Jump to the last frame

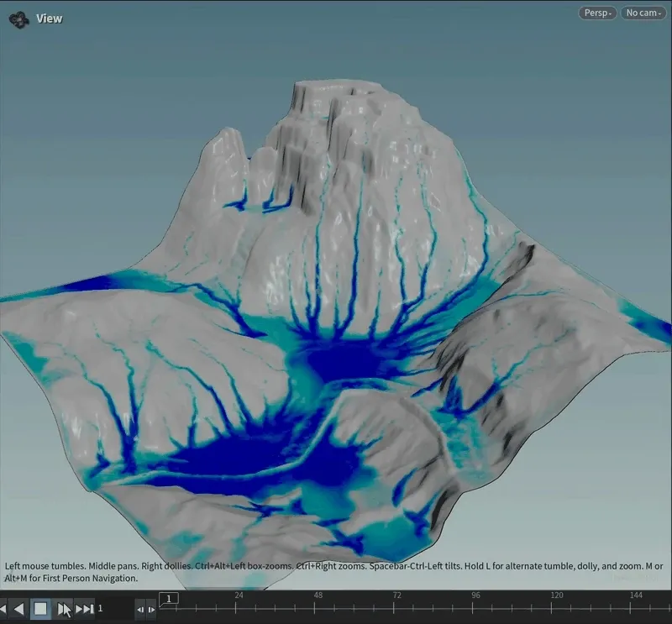coord(84,609)
